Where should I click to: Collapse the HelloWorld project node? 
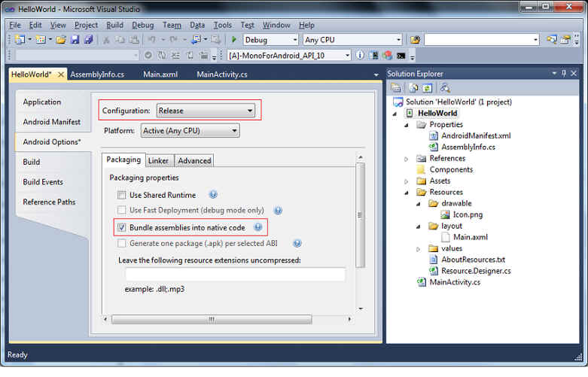pyautogui.click(x=395, y=114)
